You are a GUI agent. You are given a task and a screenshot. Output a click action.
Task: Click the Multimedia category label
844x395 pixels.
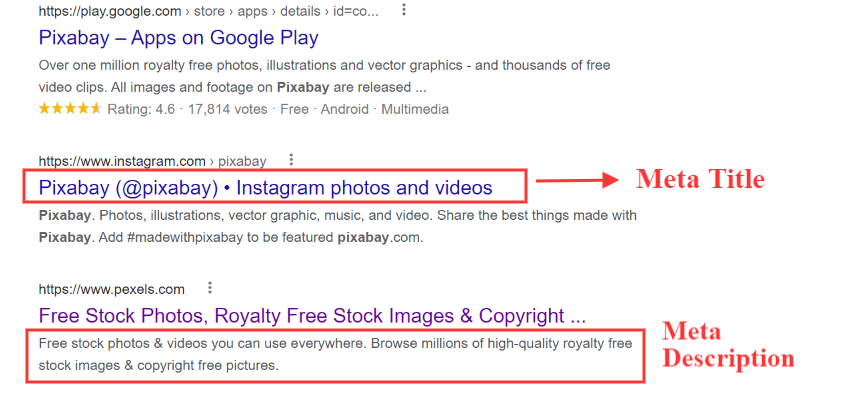coord(415,110)
